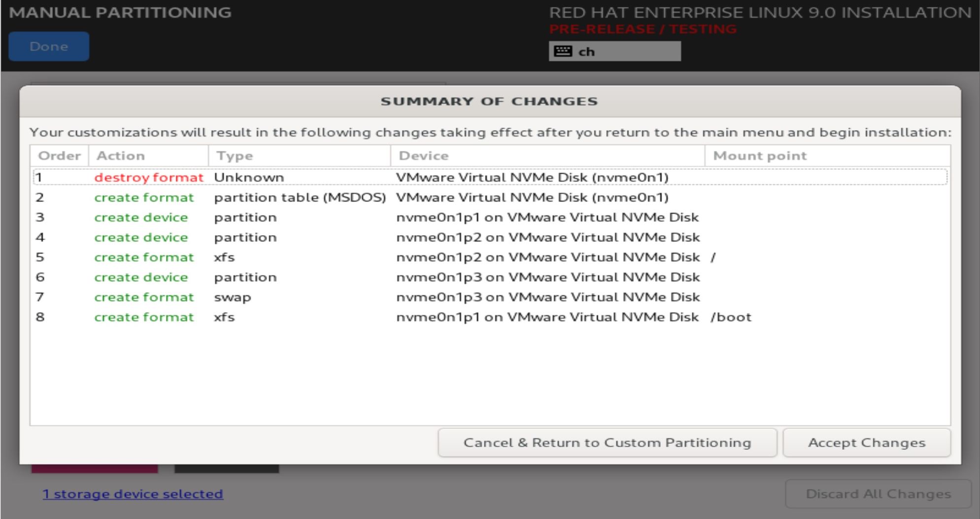980x519 pixels.
Task: Select the 'swap' type cell in row 7
Action: [x=233, y=298]
